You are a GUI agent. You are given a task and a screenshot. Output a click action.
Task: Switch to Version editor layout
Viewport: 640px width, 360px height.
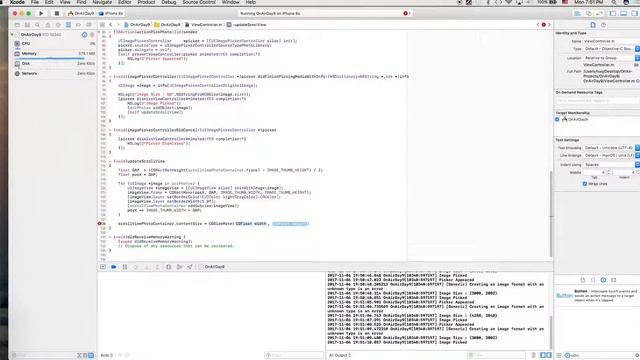coord(599,13)
